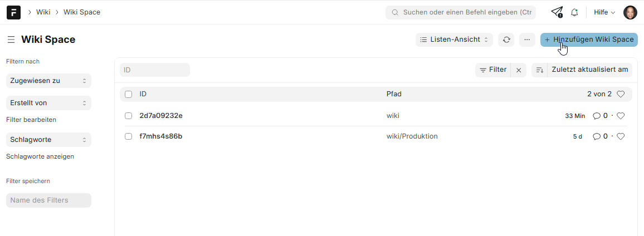The height and width of the screenshot is (236, 644).
Task: Like the 2d7a09232e row heart
Action: 621,116
